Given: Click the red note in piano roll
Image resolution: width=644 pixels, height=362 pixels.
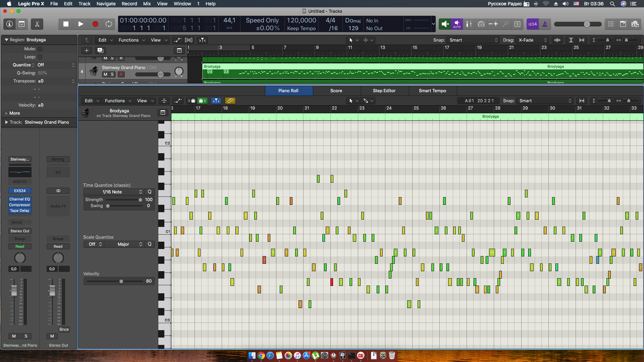Looking at the screenshot, I should point(332,282).
